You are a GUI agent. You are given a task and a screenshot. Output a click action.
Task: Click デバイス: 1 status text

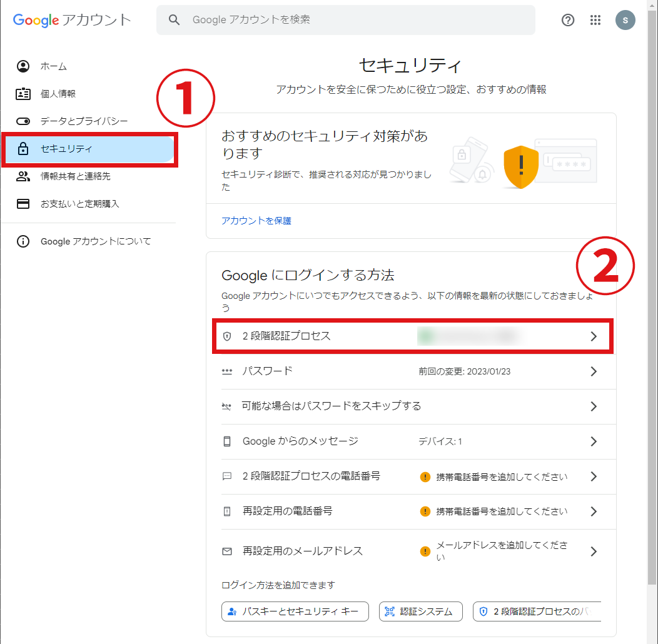440,441
